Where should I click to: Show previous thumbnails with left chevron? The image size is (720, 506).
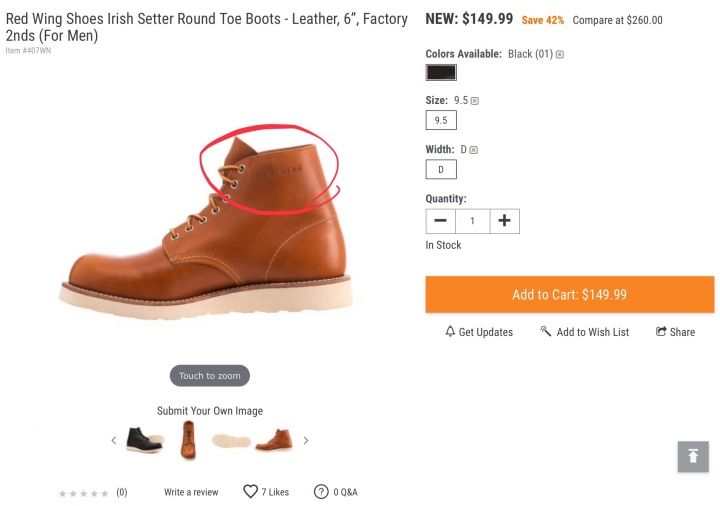coord(114,441)
